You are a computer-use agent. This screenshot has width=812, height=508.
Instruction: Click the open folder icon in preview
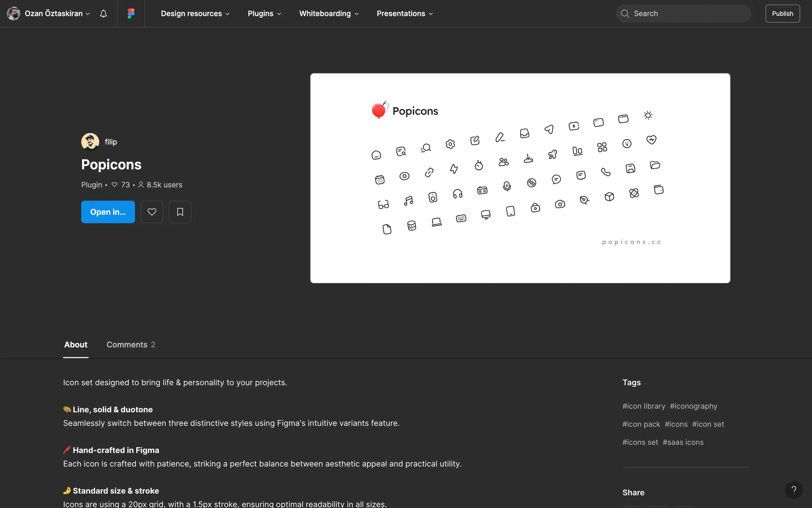(x=655, y=165)
